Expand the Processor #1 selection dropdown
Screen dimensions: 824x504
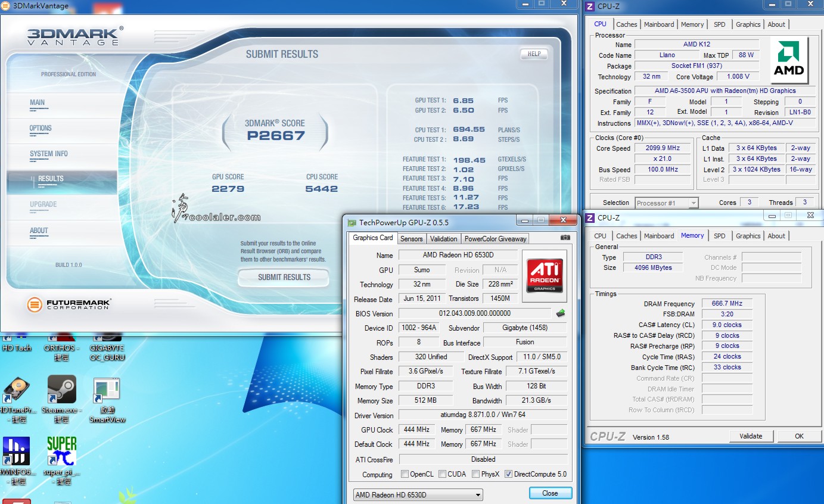click(666, 203)
